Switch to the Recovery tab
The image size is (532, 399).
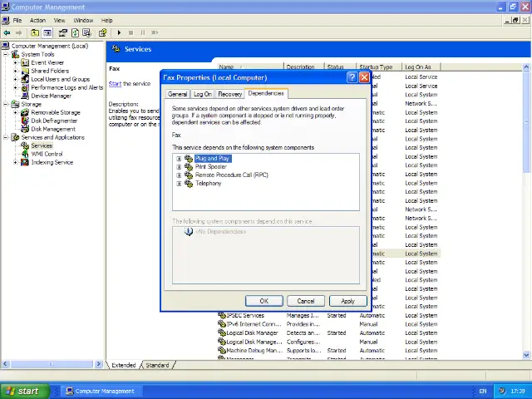click(x=229, y=94)
